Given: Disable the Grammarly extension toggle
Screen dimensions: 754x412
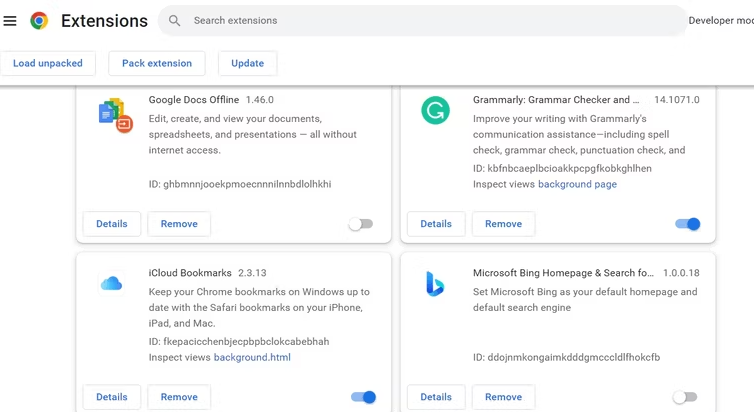Looking at the screenshot, I should point(688,224).
